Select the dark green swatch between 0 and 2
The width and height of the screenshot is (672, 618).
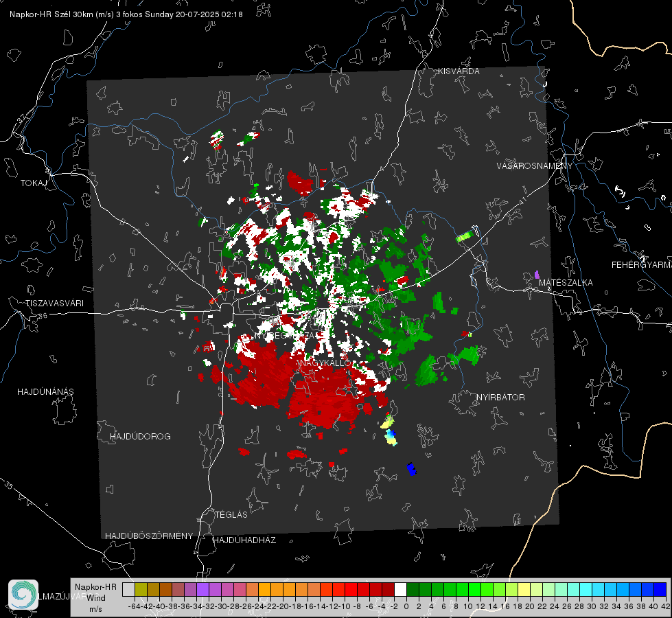click(x=413, y=589)
